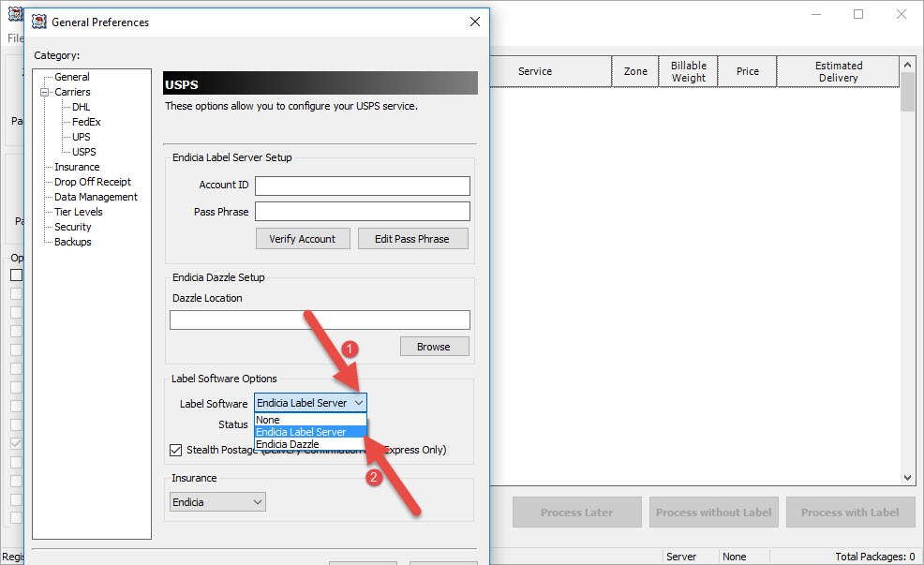This screenshot has width=924, height=565.
Task: Click the Billable Weight column header
Action: pos(688,71)
